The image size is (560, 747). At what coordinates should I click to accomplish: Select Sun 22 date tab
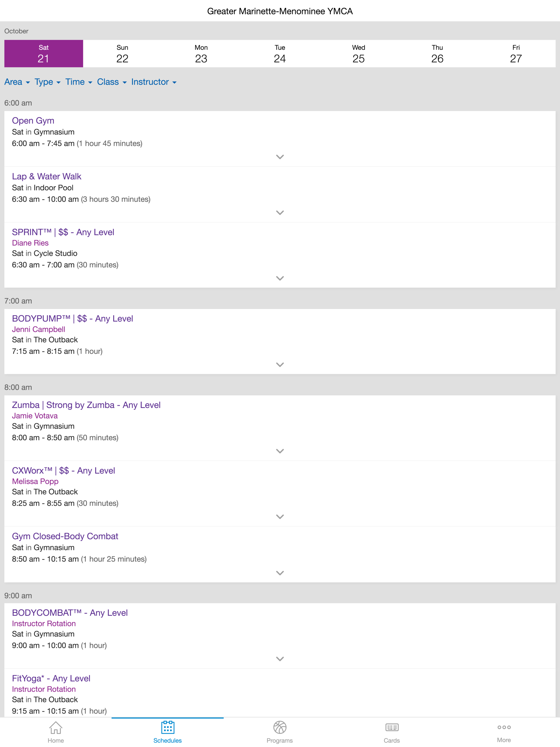pos(122,54)
